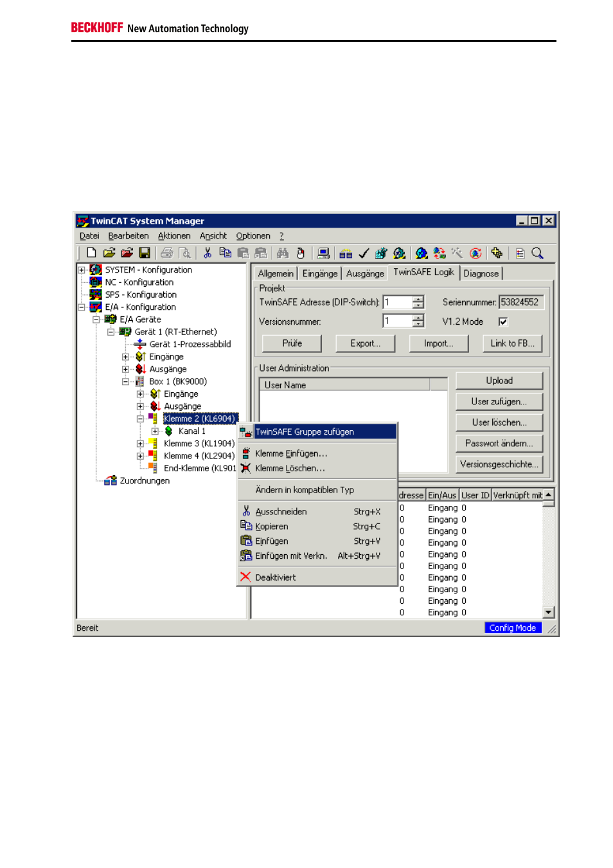
Task: Expand the Klemme 4 (KL2904) node
Action: 140,455
